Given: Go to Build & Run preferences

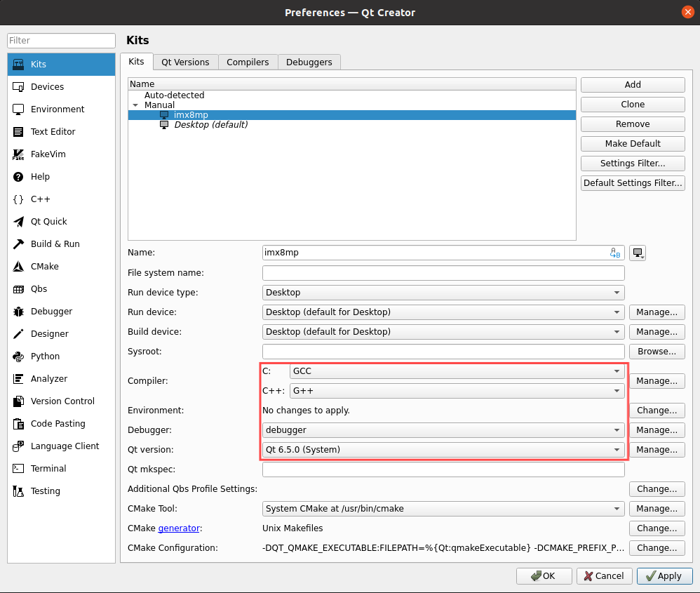Looking at the screenshot, I should [x=61, y=244].
